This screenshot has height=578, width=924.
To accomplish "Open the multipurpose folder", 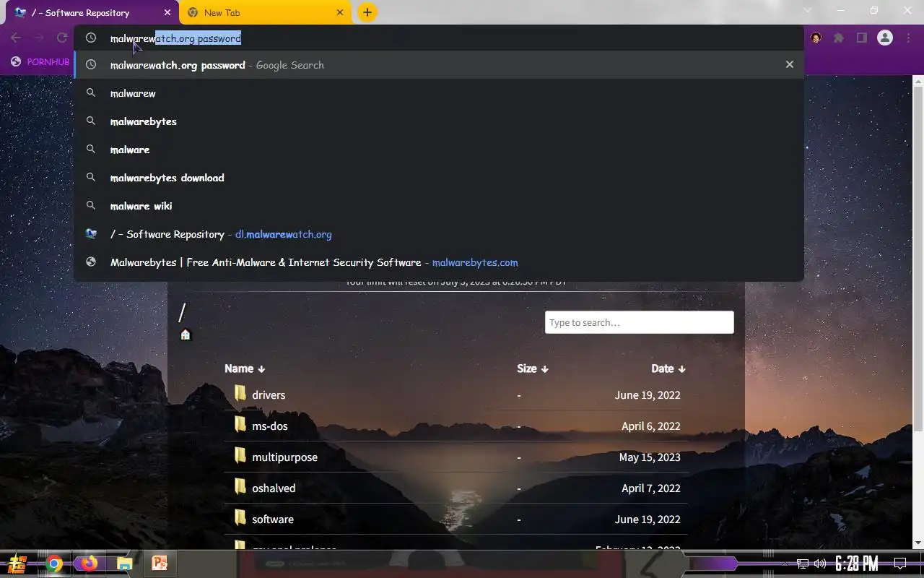I will (x=284, y=457).
